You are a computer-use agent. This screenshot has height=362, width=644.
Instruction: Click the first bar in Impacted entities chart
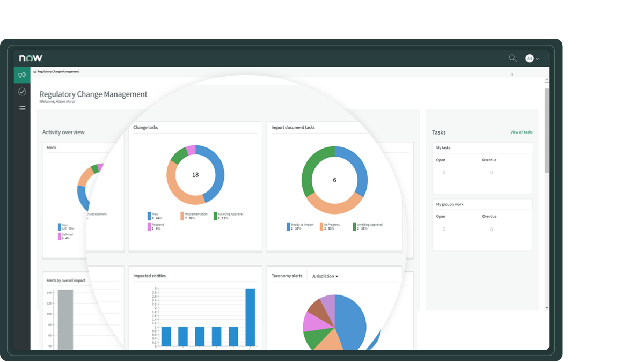click(x=166, y=336)
